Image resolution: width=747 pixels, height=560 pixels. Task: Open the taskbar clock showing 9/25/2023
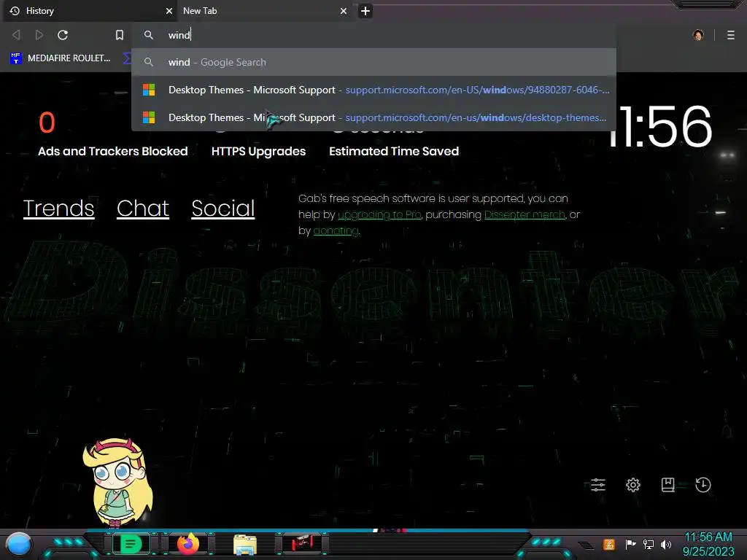click(708, 544)
